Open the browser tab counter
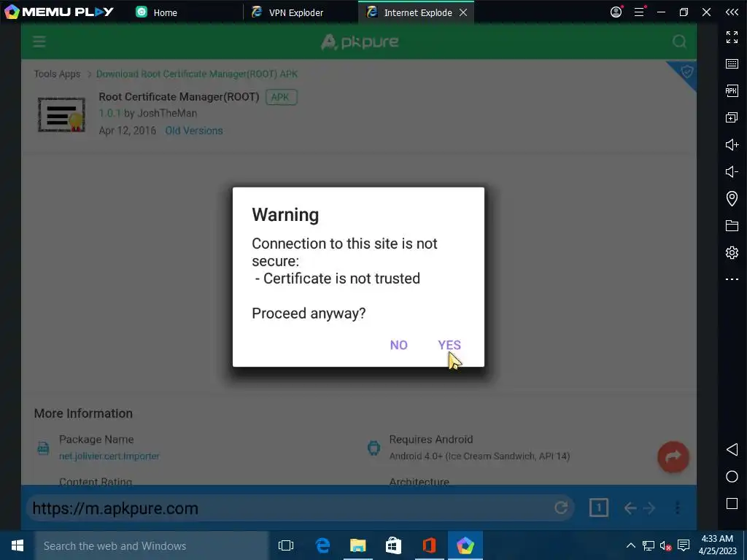This screenshot has width=747, height=560. (598, 507)
